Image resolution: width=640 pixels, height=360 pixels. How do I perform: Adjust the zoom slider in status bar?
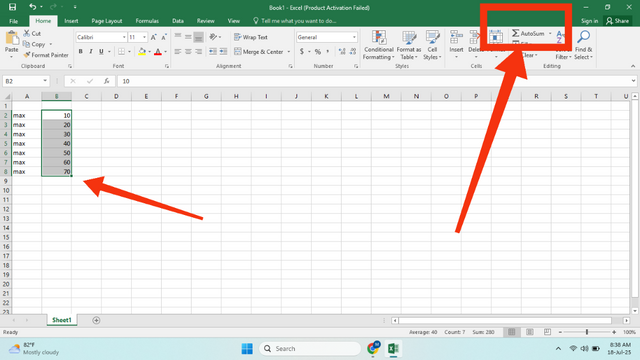click(x=587, y=332)
